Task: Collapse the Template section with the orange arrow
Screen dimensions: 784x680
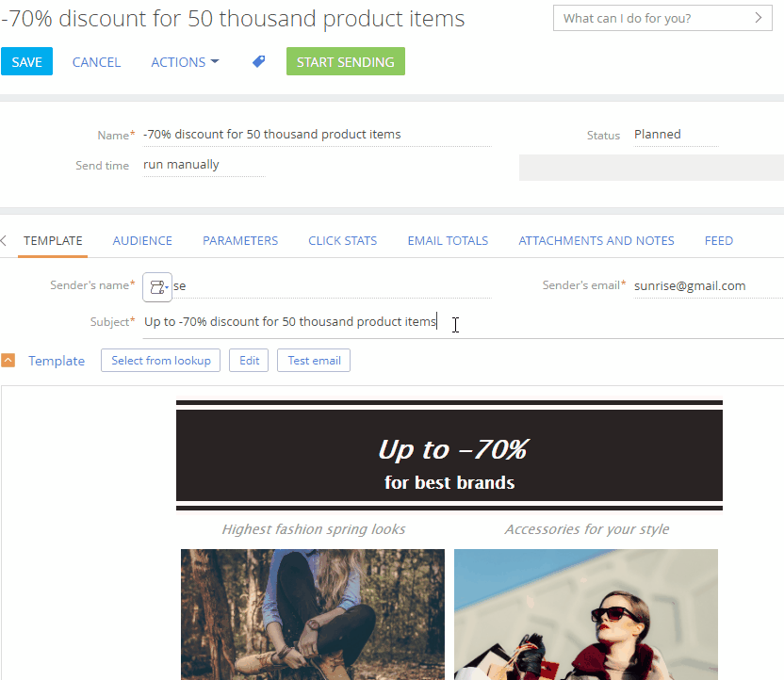Action: 8,360
